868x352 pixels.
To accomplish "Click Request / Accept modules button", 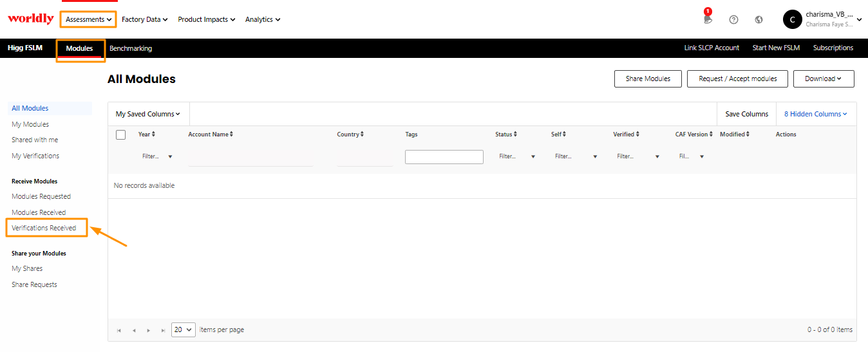I will click(x=737, y=79).
